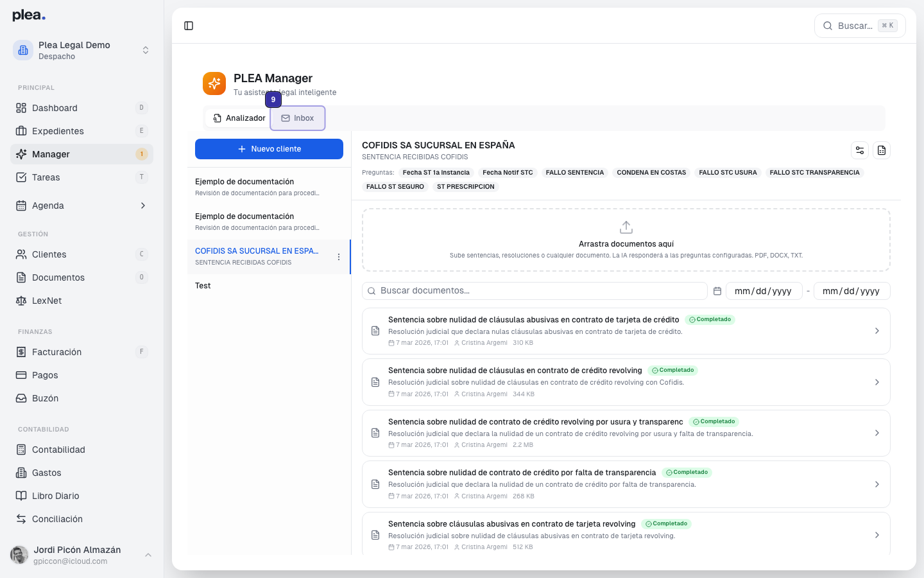Image resolution: width=924 pixels, height=578 pixels.
Task: Open Contabilidad section
Action: pyautogui.click(x=82, y=450)
